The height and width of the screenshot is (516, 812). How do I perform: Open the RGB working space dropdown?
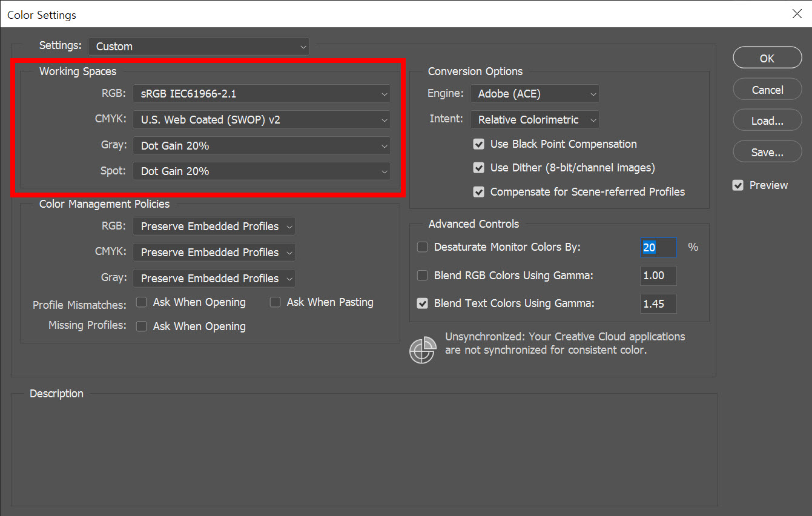262,94
